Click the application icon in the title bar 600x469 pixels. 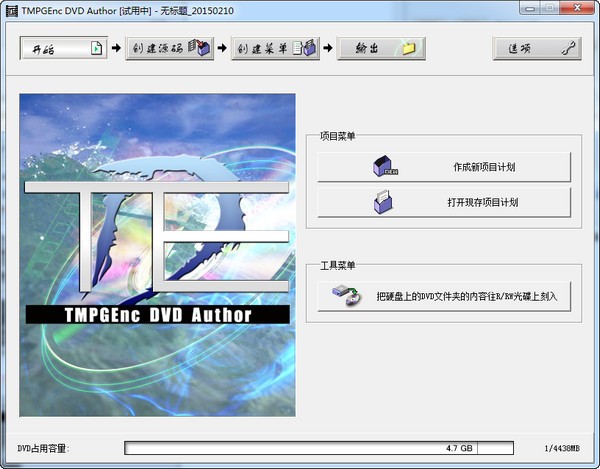tap(12, 11)
